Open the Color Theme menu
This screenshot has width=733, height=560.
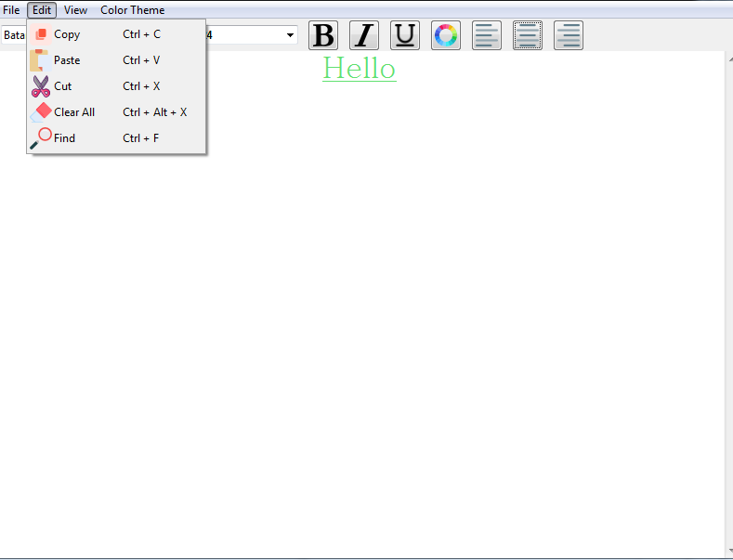coord(133,10)
